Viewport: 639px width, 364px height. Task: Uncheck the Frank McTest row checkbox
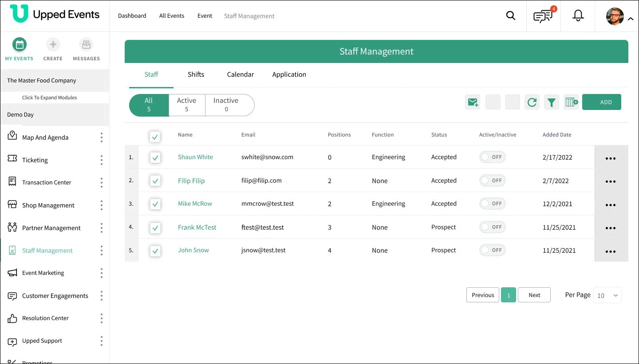pos(155,228)
